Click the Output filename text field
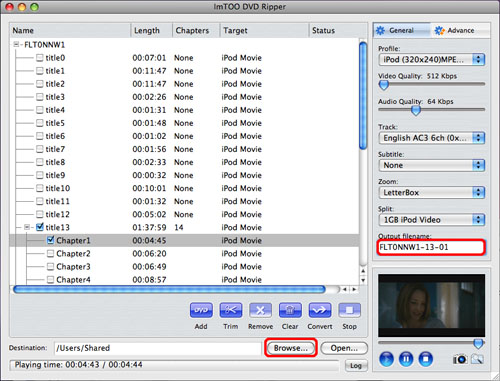The width and height of the screenshot is (500, 381). pyautogui.click(x=431, y=247)
